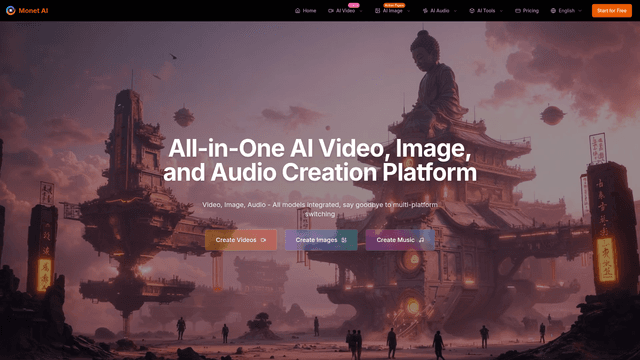Expand the English dropdown chevron
Screen dimensions: 640x360
(x=580, y=11)
